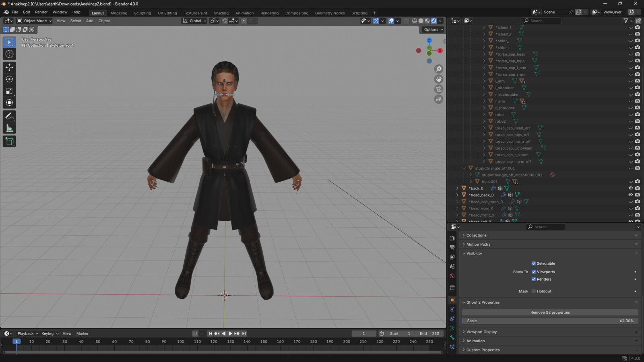Choose the Transform tool
The image size is (644, 362).
point(9,103)
